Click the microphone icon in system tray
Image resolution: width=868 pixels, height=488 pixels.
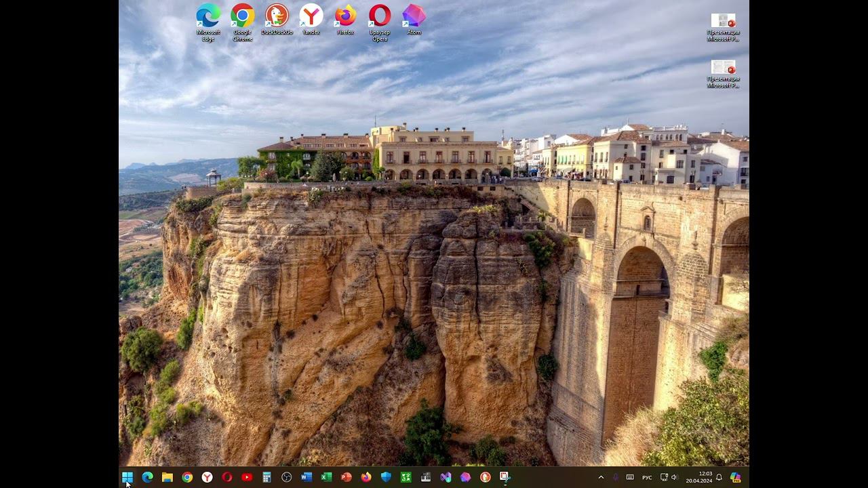pyautogui.click(x=616, y=477)
